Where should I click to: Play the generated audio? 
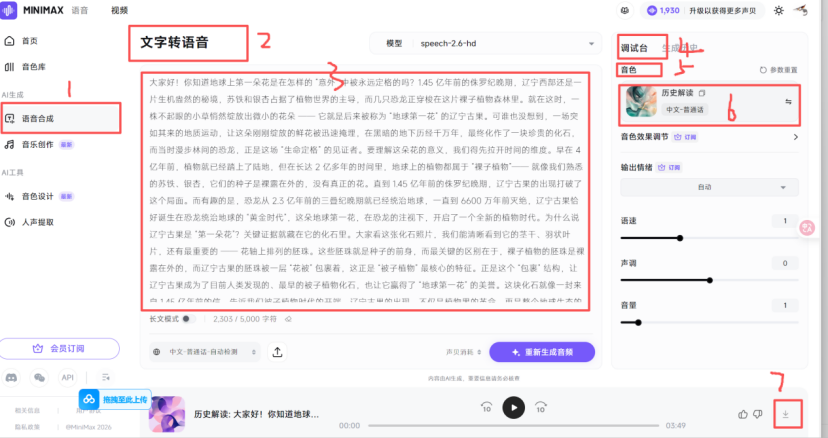click(x=513, y=407)
